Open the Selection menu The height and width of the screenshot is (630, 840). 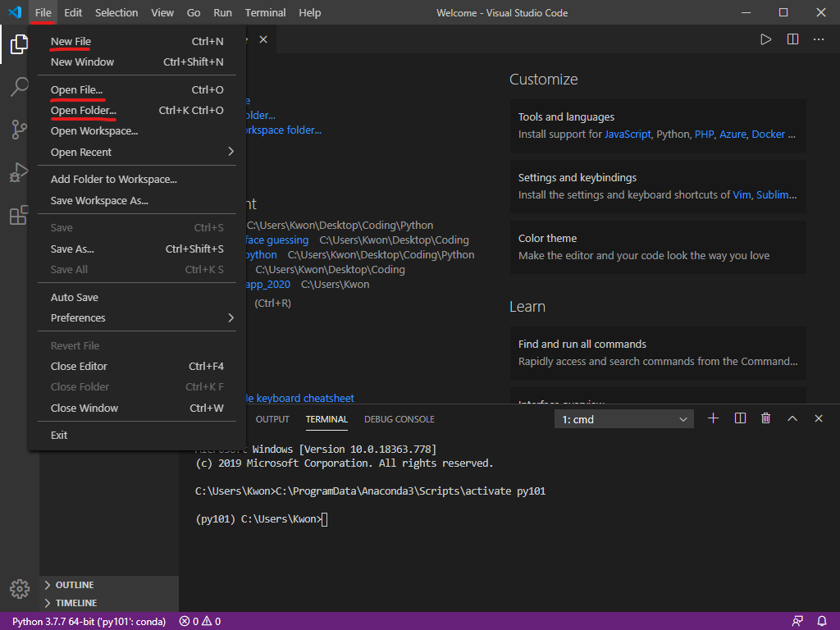click(116, 12)
